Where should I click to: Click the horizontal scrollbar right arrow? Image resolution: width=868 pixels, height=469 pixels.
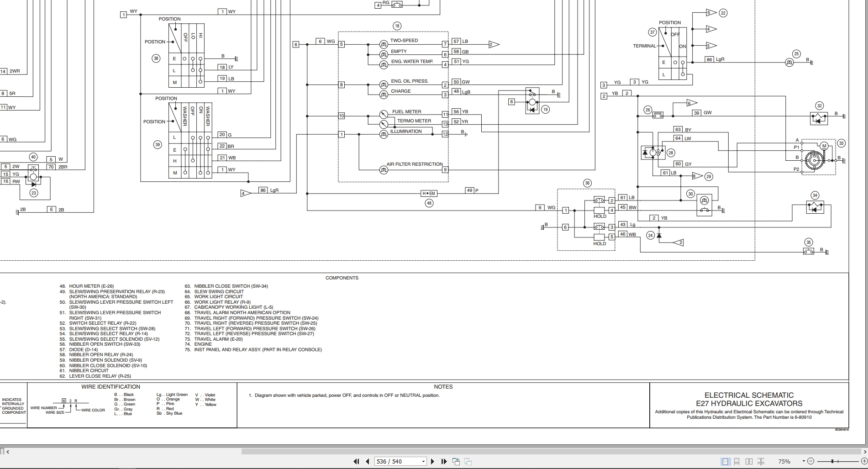click(x=864, y=451)
